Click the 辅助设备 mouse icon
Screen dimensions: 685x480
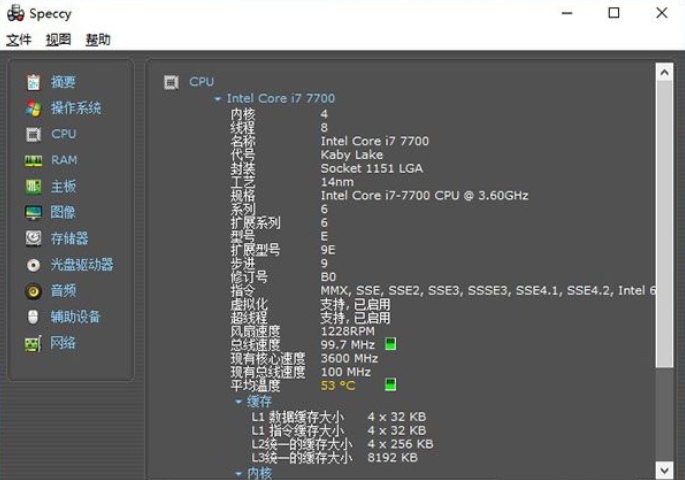pos(33,317)
